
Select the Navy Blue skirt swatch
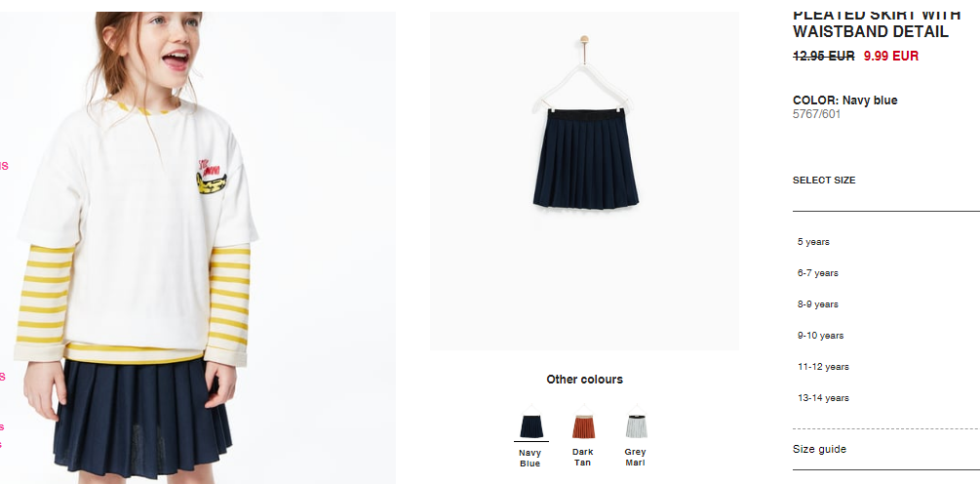click(x=531, y=423)
